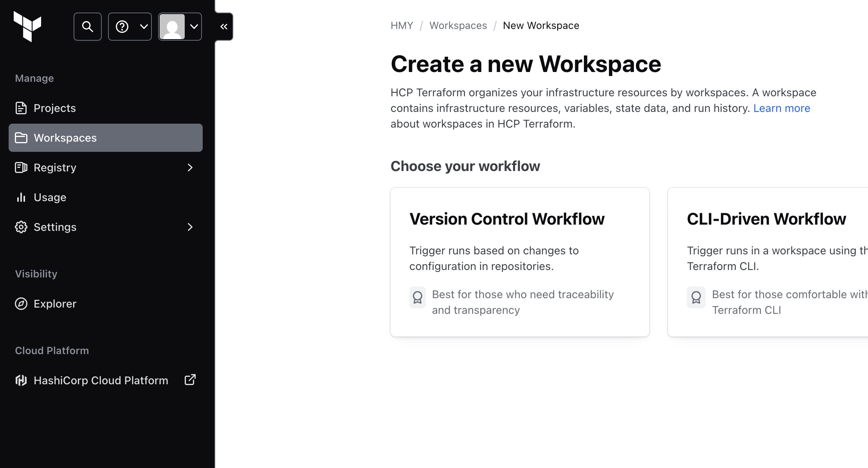Click 'Trigger runs based on changes' description
This screenshot has height=468, width=868.
pos(494,258)
